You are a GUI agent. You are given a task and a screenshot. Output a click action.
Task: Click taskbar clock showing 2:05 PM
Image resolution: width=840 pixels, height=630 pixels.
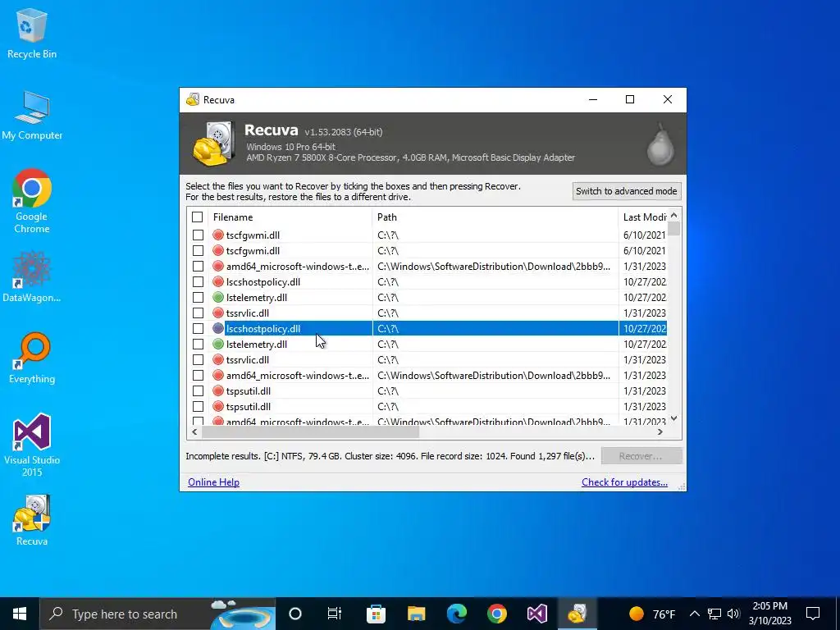[769, 614]
